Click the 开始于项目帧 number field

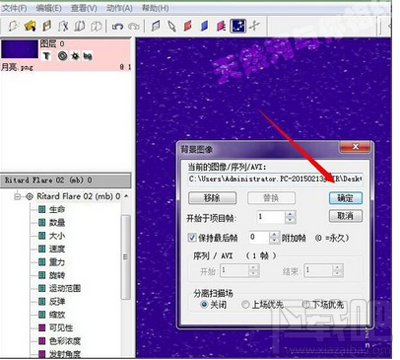271,217
